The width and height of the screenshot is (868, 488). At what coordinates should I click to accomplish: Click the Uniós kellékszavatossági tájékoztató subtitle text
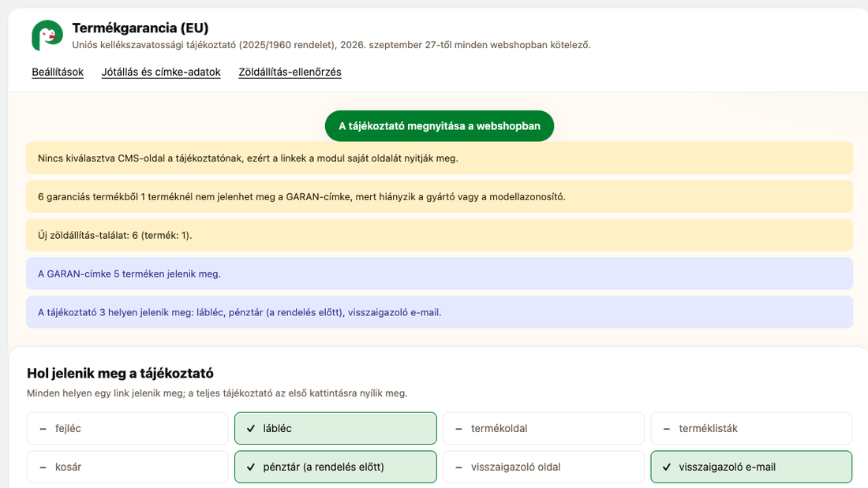point(331,45)
